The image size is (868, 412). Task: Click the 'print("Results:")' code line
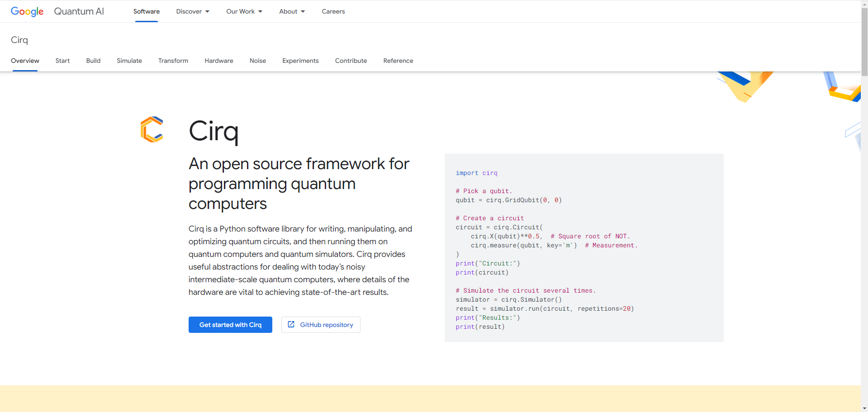[x=488, y=317]
